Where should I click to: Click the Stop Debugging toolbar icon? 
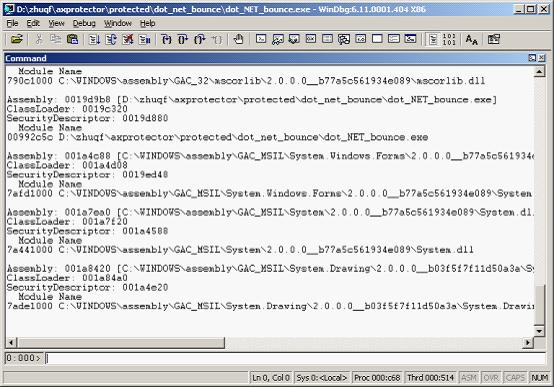point(128,39)
